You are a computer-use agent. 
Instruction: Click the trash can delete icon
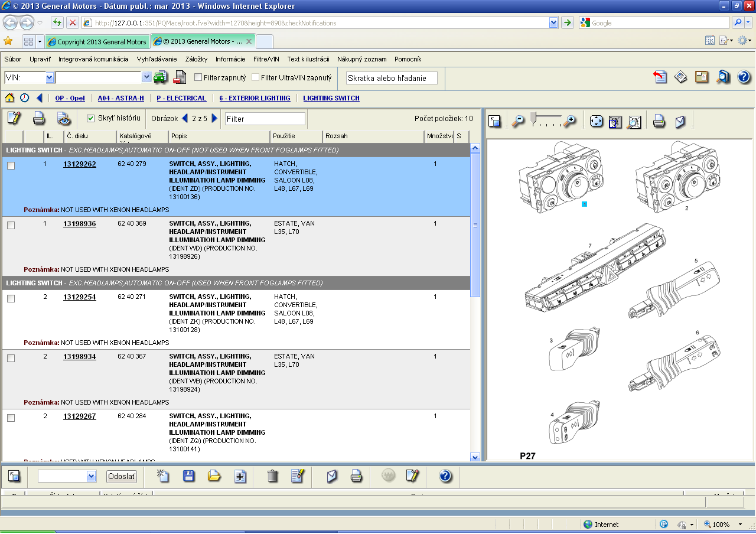click(x=272, y=476)
